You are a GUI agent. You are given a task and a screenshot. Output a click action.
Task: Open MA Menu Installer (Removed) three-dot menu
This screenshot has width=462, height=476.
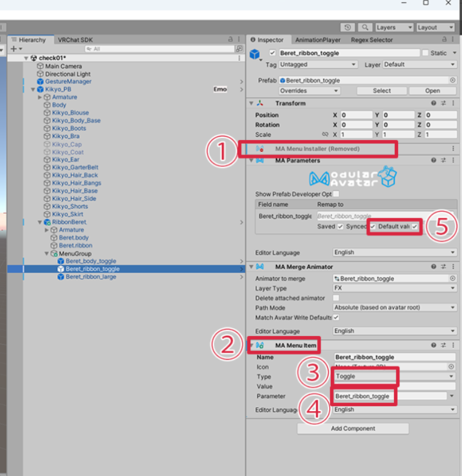point(453,148)
